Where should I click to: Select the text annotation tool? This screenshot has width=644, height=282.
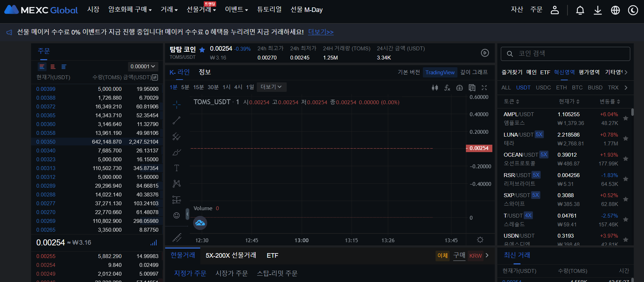177,168
